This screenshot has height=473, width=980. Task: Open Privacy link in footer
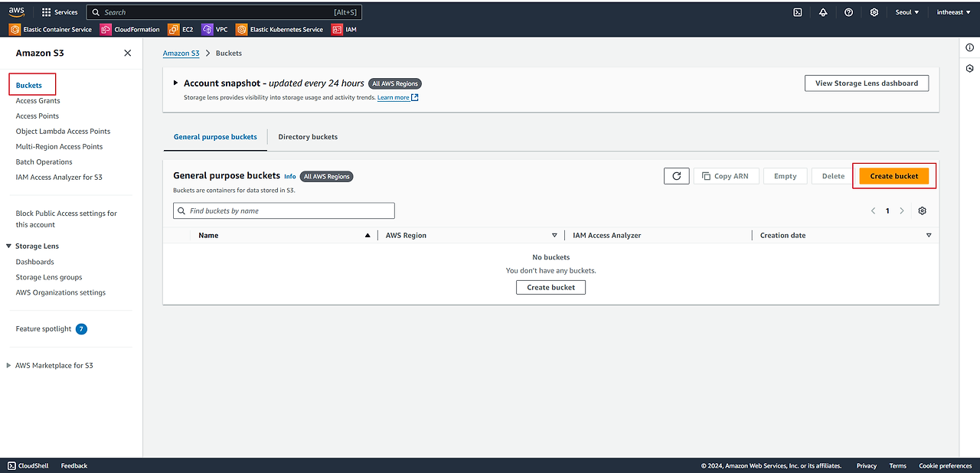[x=867, y=465]
